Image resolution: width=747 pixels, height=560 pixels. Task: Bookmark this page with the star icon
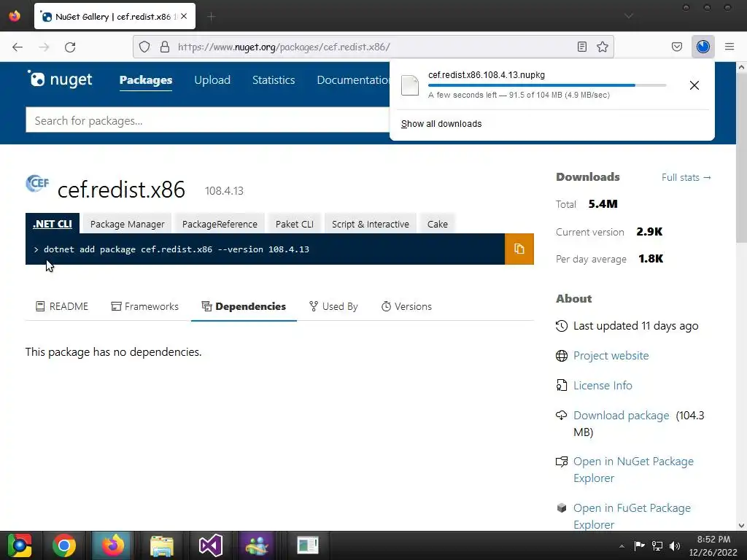603,47
